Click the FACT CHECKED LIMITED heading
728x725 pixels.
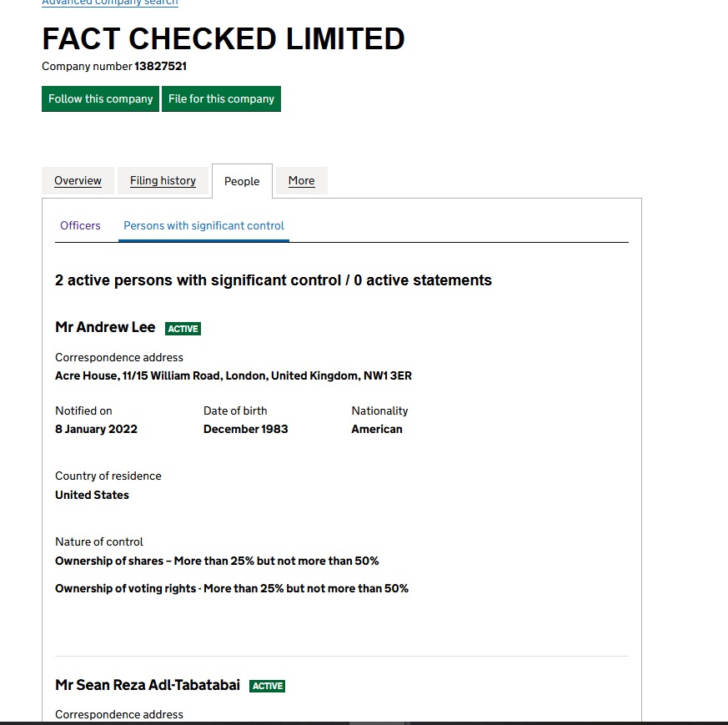point(223,39)
